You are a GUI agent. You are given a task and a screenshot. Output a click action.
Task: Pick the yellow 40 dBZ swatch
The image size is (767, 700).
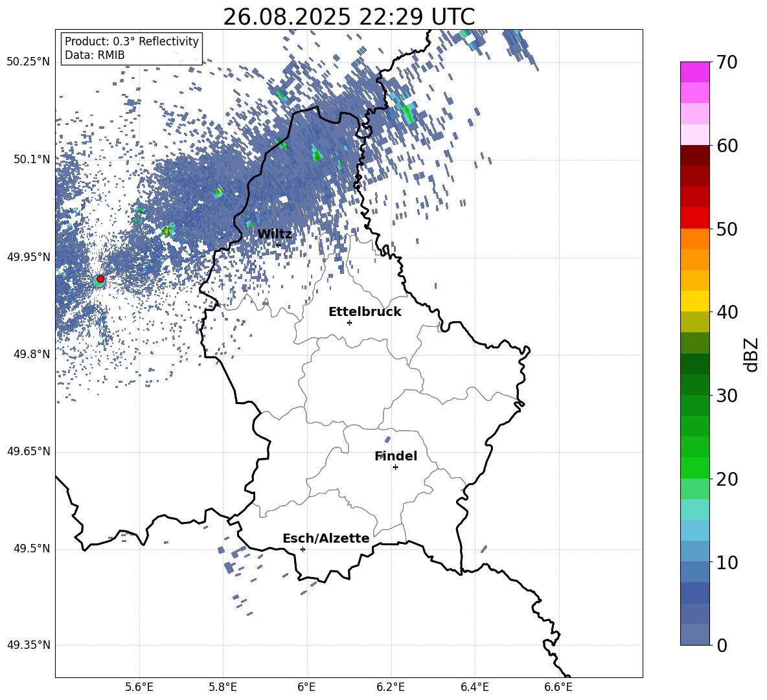point(695,301)
